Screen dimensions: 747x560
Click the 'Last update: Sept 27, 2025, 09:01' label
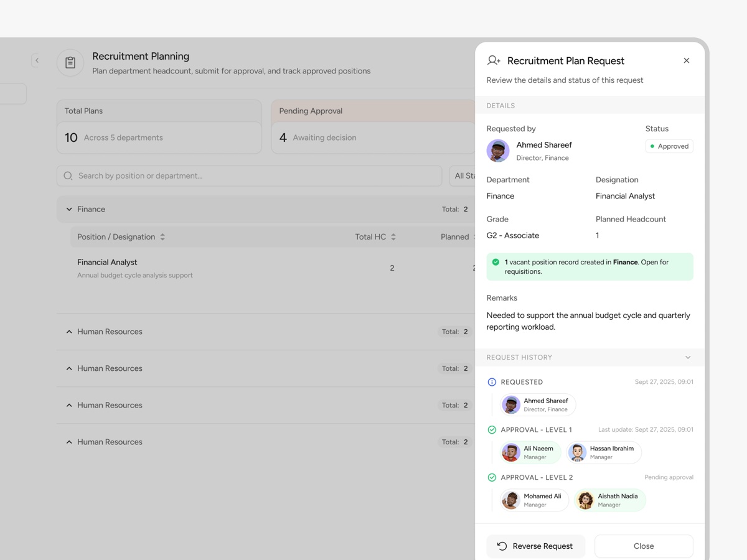click(646, 430)
